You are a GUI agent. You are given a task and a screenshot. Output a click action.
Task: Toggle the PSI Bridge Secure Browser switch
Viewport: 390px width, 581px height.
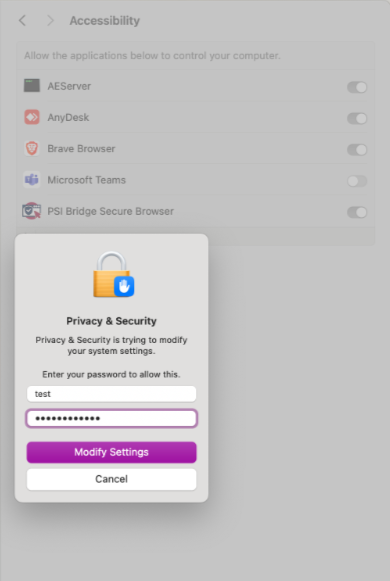(x=357, y=212)
